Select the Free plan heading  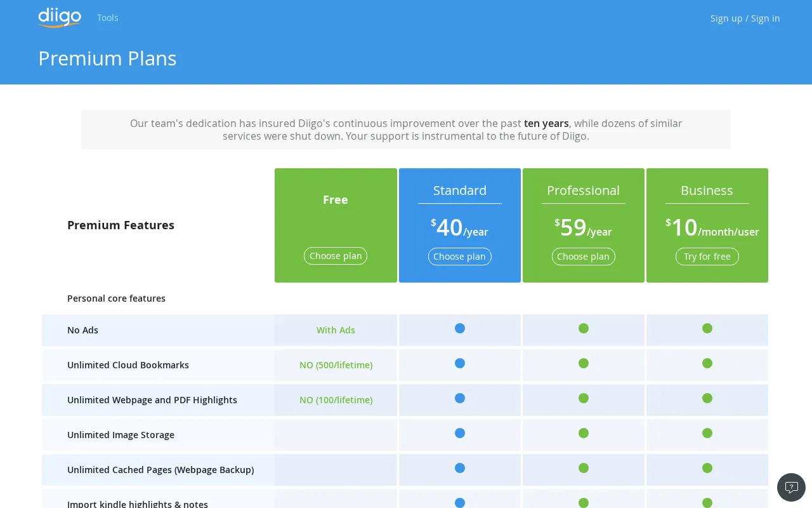[336, 199]
